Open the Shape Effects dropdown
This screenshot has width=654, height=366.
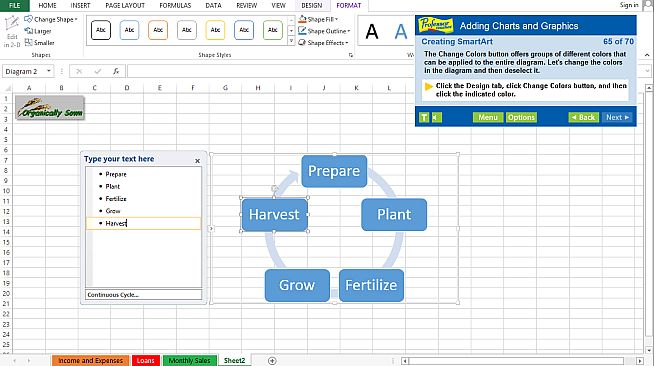tap(323, 43)
